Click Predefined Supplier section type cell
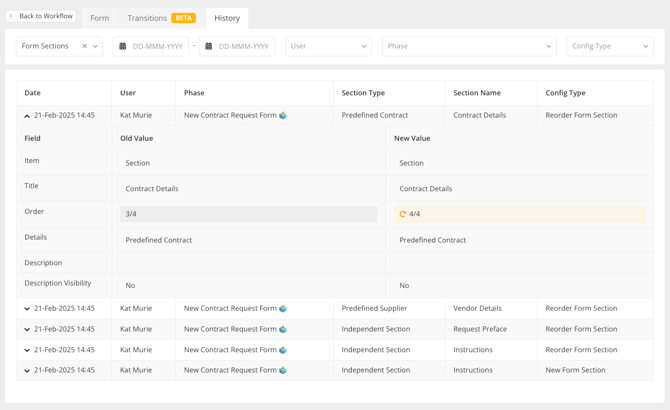 pyautogui.click(x=374, y=308)
